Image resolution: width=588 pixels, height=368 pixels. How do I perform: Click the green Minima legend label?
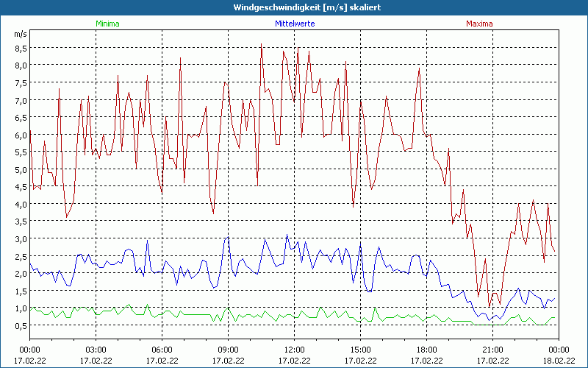point(107,24)
